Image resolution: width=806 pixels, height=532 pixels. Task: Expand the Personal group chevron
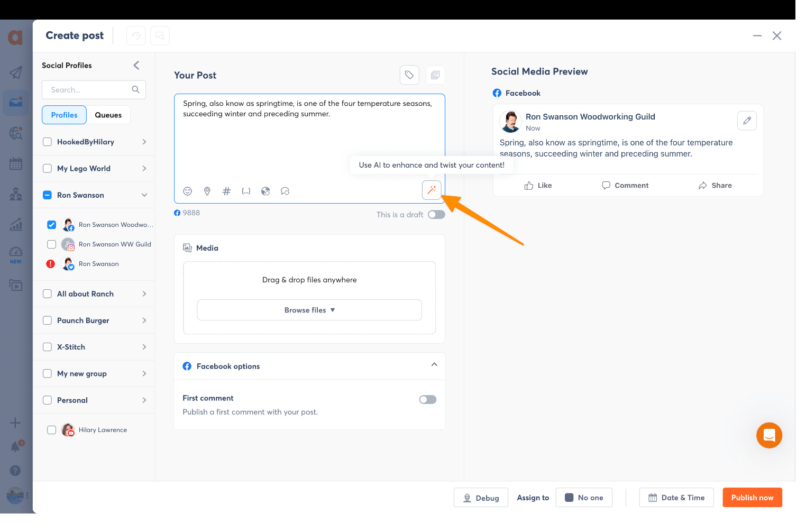144,400
